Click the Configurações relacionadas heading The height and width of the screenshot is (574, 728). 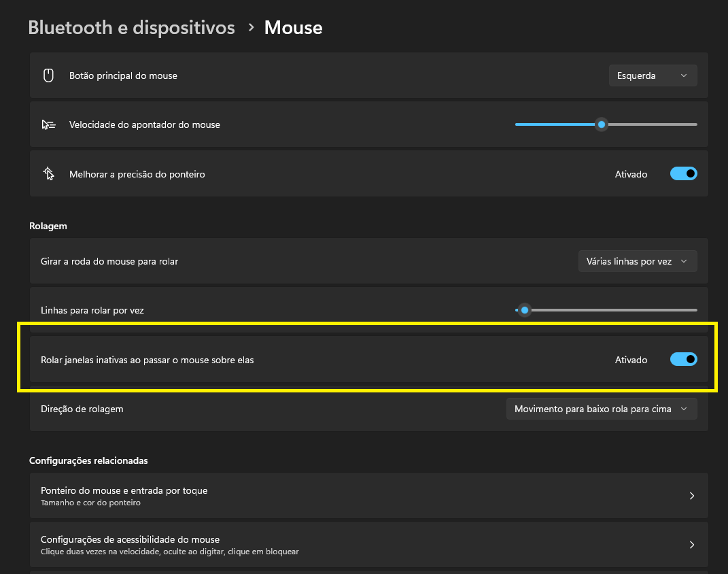pyautogui.click(x=88, y=460)
